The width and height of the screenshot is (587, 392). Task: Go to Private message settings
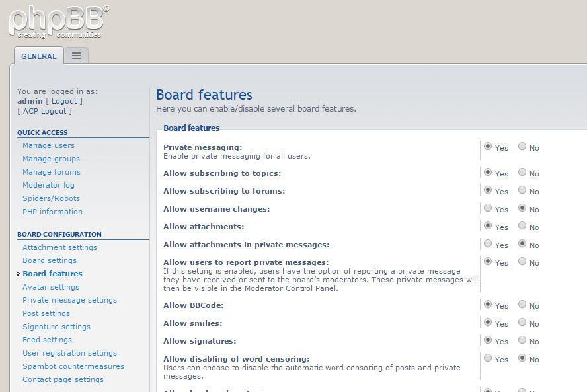69,300
